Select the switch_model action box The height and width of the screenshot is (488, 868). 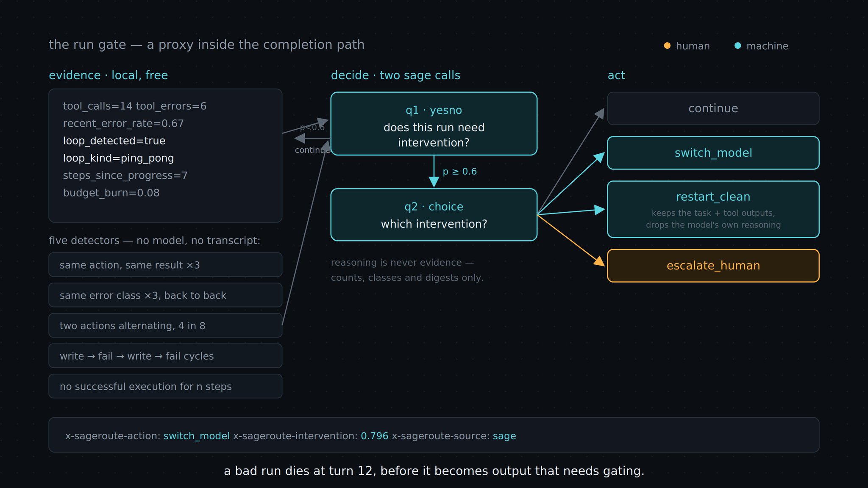click(x=713, y=153)
